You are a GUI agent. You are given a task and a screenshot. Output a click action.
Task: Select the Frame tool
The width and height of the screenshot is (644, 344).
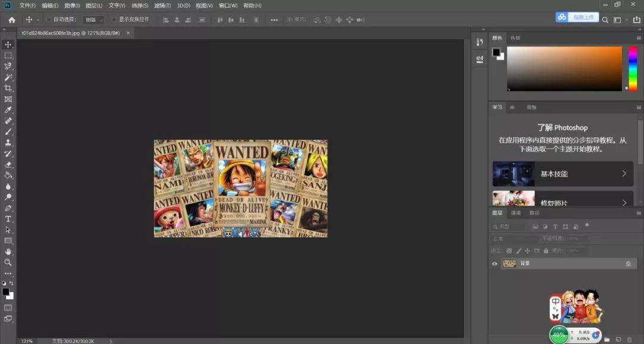8,99
